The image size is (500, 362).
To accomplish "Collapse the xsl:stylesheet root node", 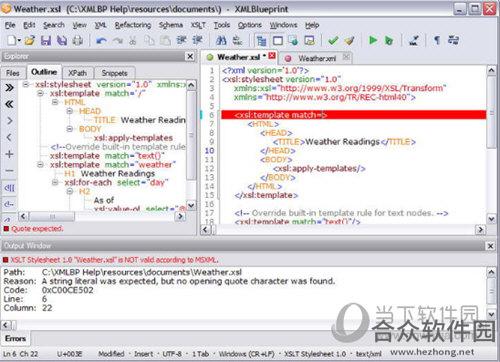I will (x=26, y=84).
